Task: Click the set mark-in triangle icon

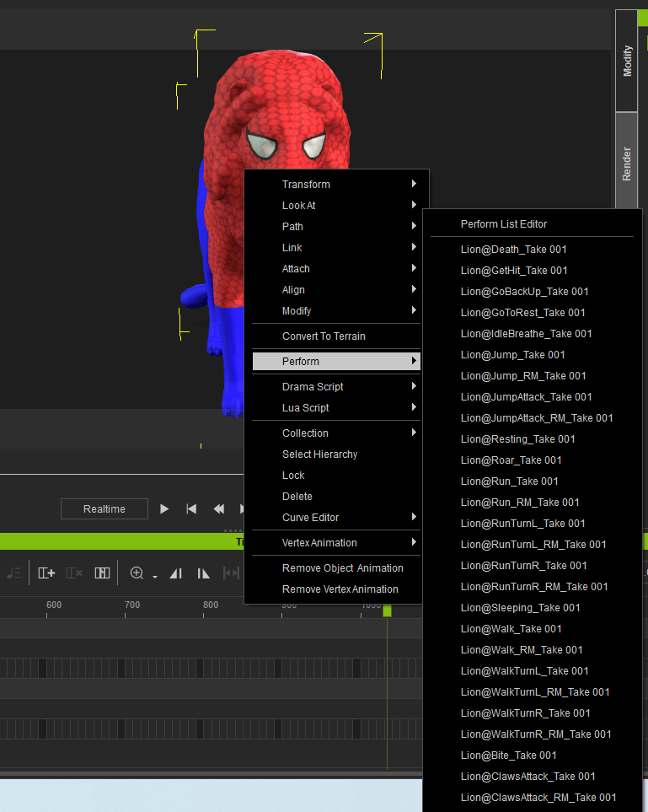Action: coord(176,573)
